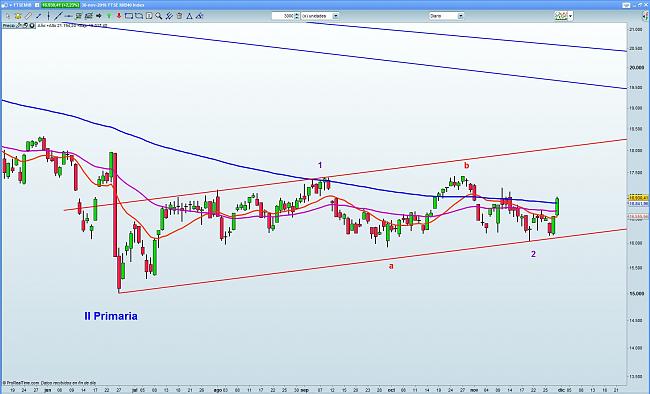The height and width of the screenshot is (394, 650).
Task: Choose the blue trend line tool
Action: (39, 16)
